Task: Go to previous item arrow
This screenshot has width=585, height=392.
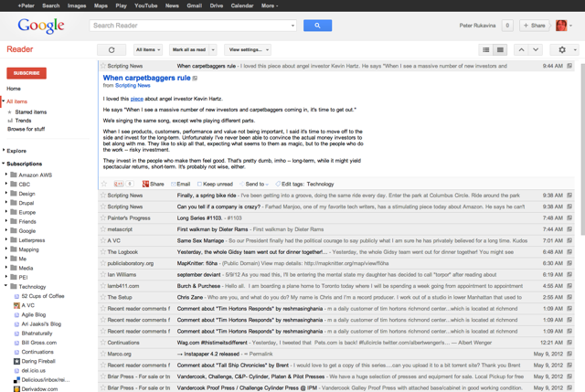Action: coord(521,49)
